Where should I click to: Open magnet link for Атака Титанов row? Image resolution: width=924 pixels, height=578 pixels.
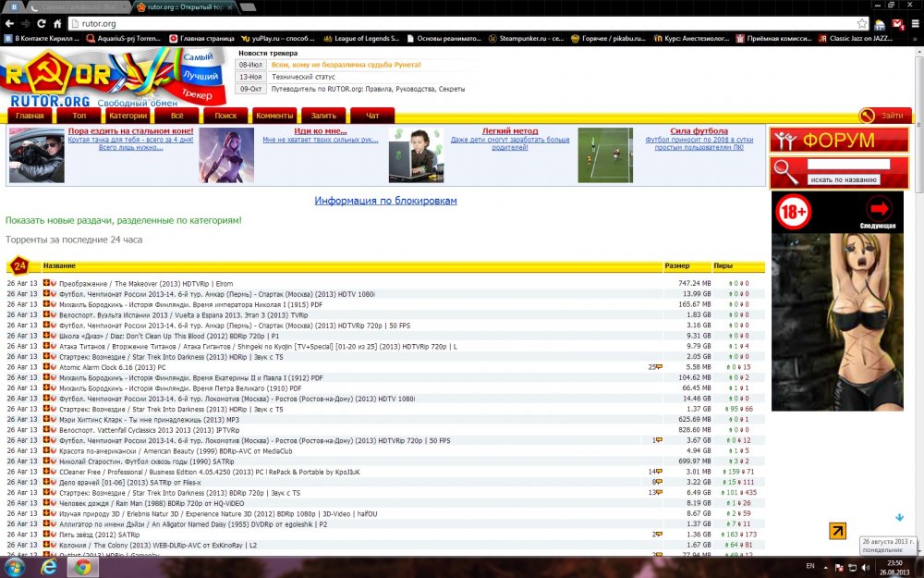coord(53,346)
